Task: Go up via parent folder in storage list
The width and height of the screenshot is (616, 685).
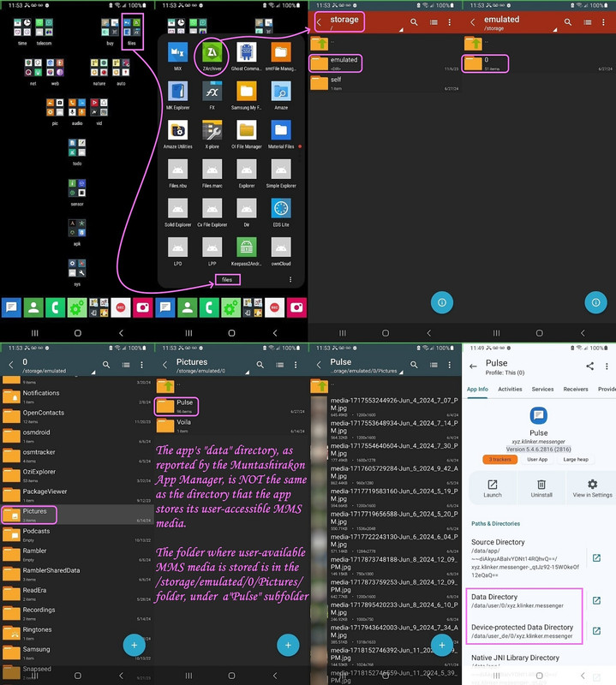Action: pyautogui.click(x=385, y=44)
